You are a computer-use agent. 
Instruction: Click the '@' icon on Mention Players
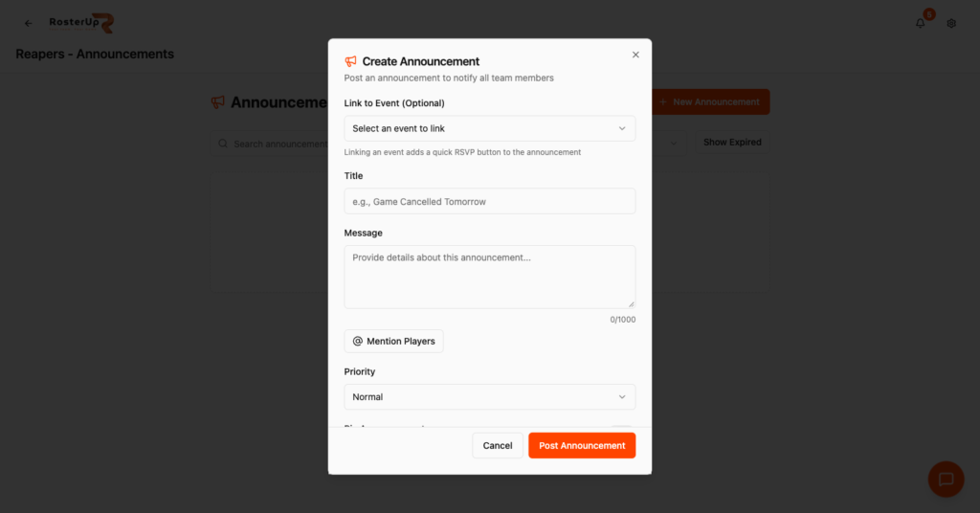[358, 341]
